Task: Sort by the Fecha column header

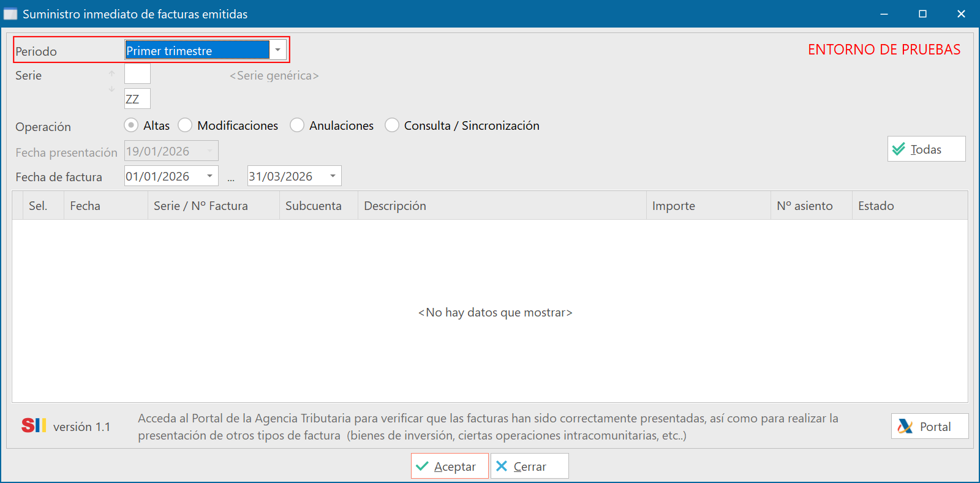Action: [85, 206]
